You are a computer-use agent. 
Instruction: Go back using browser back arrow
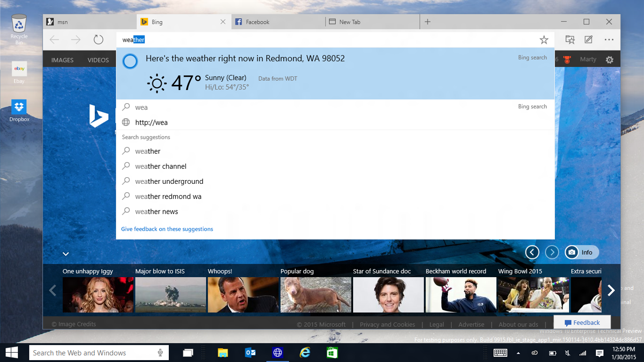tap(54, 40)
